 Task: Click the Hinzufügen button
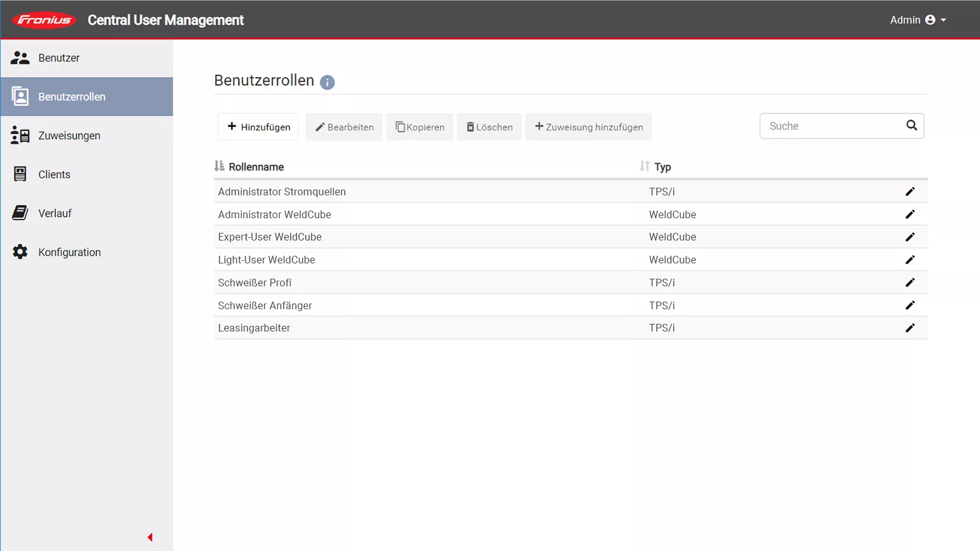point(258,127)
